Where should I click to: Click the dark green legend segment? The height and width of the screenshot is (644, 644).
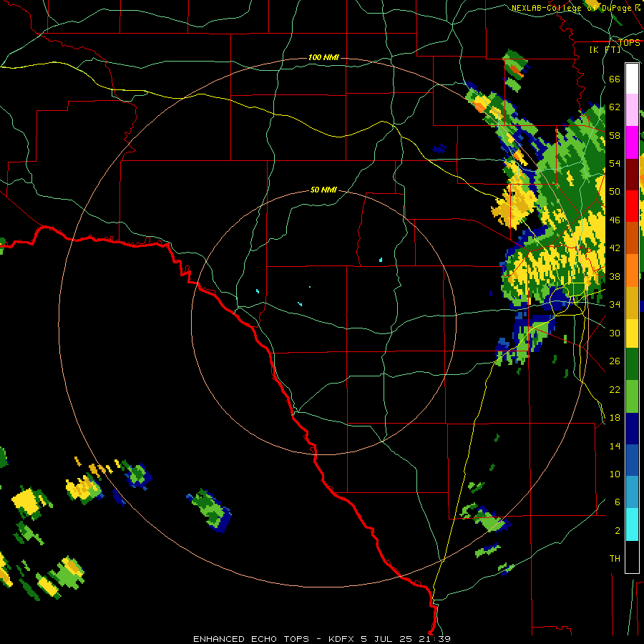632,364
